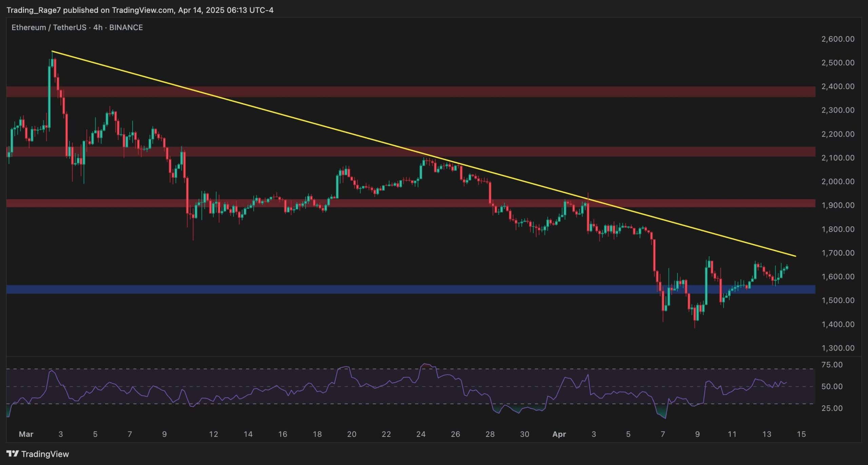
Task: Click the 22 date label on time axis
Action: coord(386,434)
